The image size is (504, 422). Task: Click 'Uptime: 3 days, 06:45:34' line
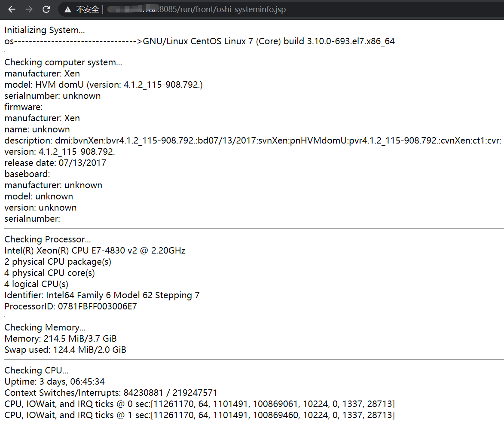pyautogui.click(x=55, y=382)
